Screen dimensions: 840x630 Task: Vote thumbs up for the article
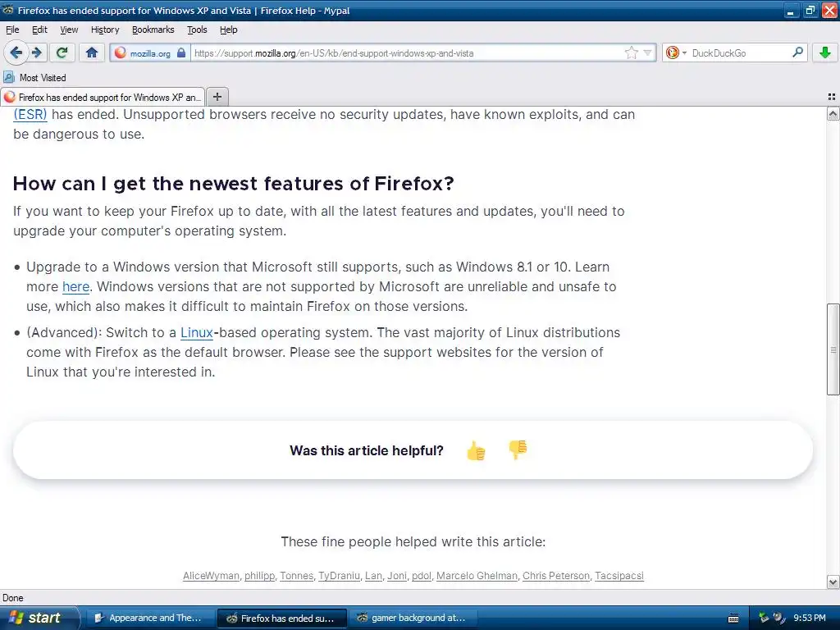point(476,450)
